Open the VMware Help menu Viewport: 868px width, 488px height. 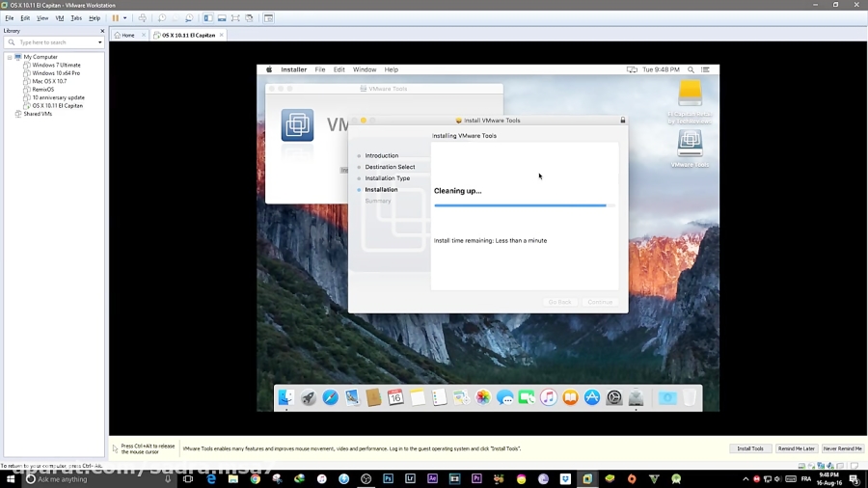pyautogui.click(x=95, y=18)
